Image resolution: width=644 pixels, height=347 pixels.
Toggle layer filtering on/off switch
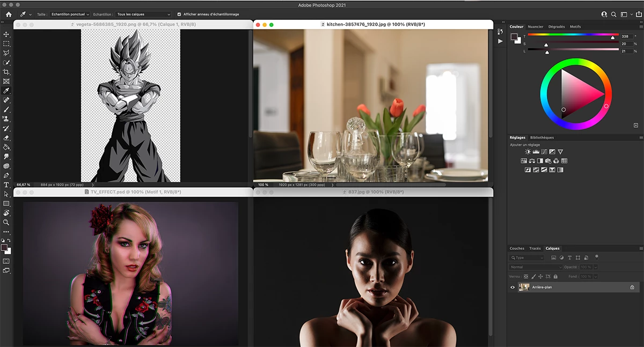(597, 256)
